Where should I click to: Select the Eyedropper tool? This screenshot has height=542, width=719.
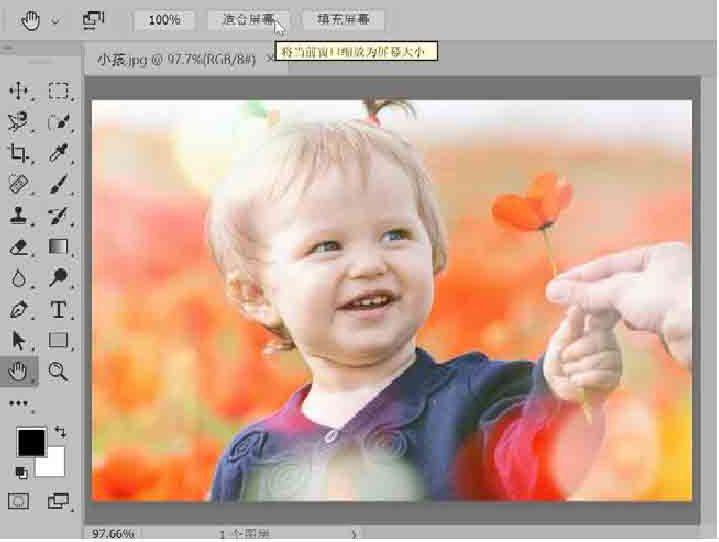pyautogui.click(x=59, y=153)
